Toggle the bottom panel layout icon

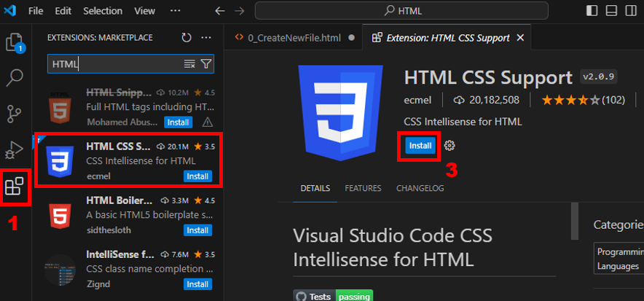pos(611,11)
